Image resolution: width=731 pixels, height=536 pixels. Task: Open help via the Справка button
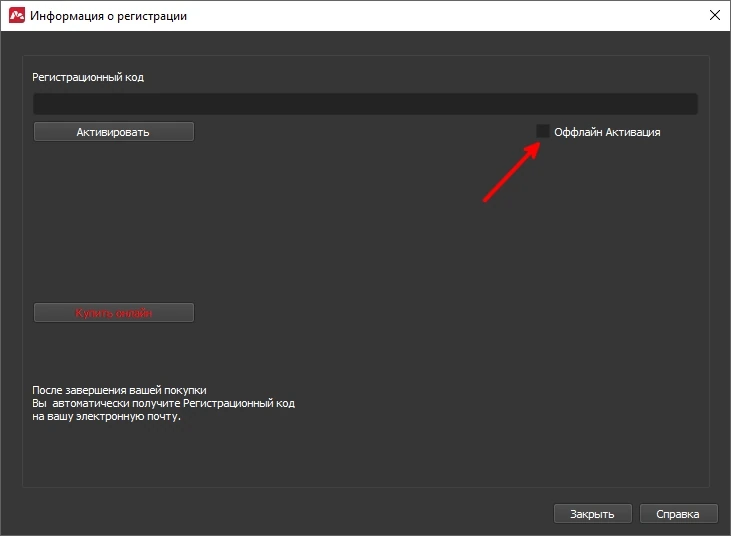[678, 514]
